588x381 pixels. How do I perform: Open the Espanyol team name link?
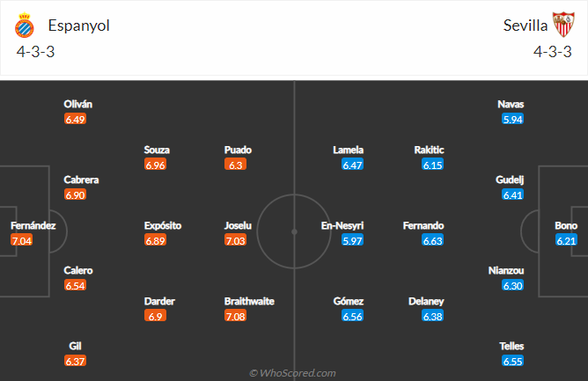[x=78, y=26]
